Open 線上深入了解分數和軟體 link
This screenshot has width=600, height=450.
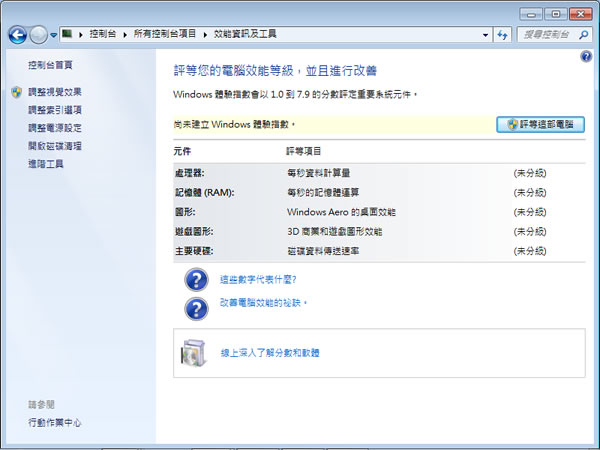click(270, 353)
